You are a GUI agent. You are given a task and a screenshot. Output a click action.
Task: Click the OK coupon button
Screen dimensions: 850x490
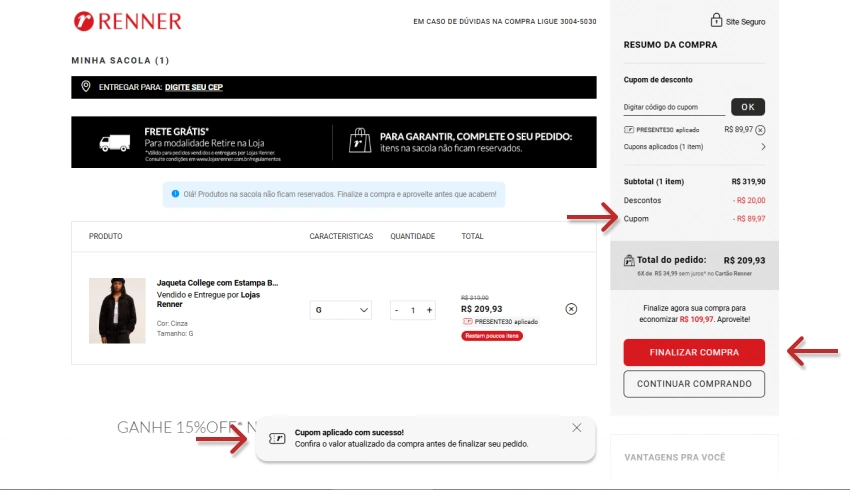[748, 107]
